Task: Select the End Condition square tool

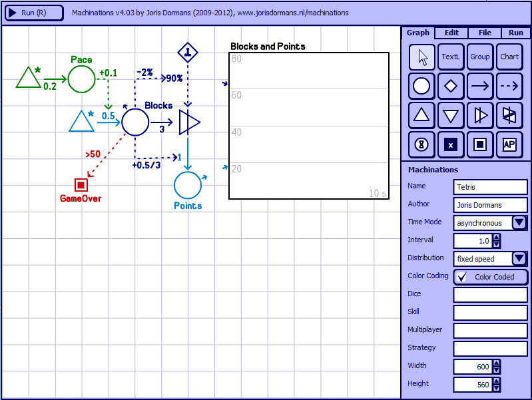Action: coord(480,144)
